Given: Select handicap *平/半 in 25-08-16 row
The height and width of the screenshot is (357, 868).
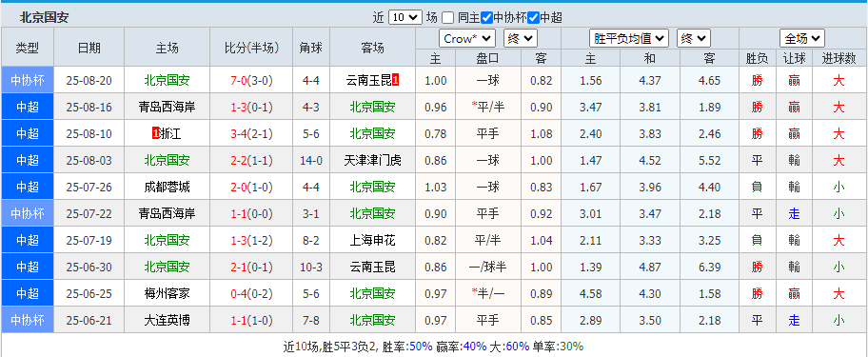Looking at the screenshot, I should click(x=487, y=108).
